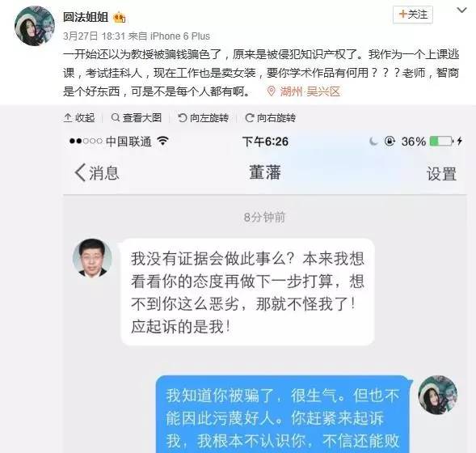Viewport: 476px width, 453px height.
Task: Tap the Do Not Disturb moon icon
Action: (373, 142)
